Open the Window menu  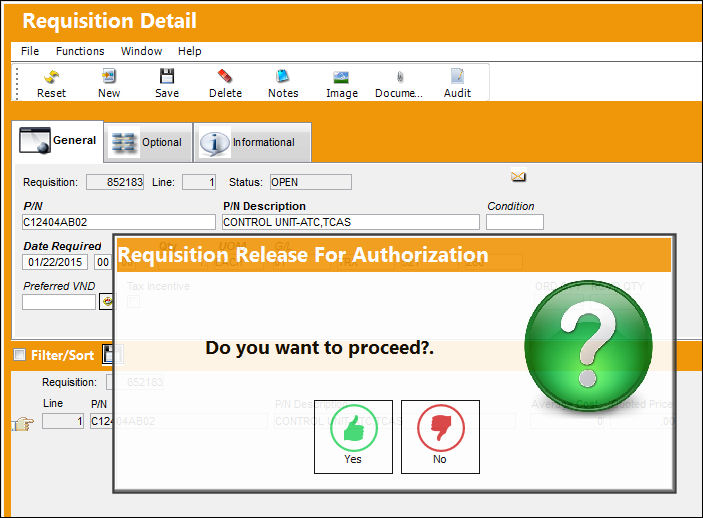tap(141, 51)
